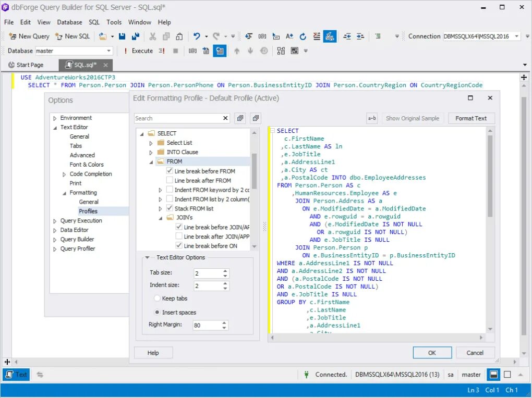This screenshot has height=398, width=532.
Task: Switch to the Start Page tab
Action: tap(26, 65)
